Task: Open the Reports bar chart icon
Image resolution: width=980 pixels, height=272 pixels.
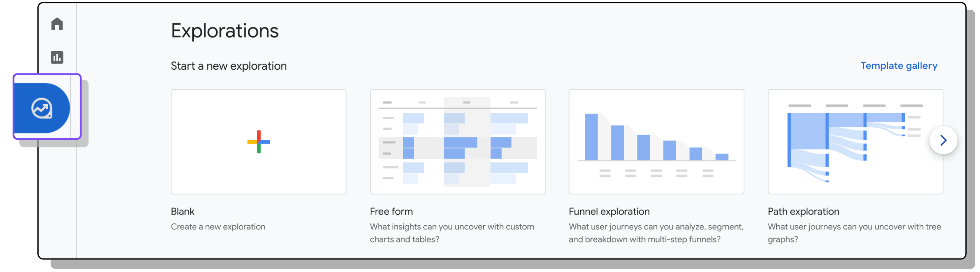Action: pyautogui.click(x=57, y=57)
